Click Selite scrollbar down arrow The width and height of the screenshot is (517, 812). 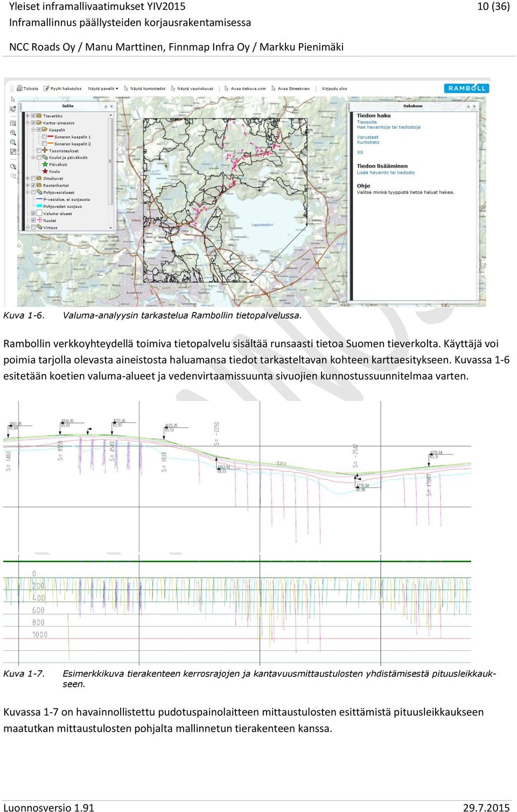(110, 228)
